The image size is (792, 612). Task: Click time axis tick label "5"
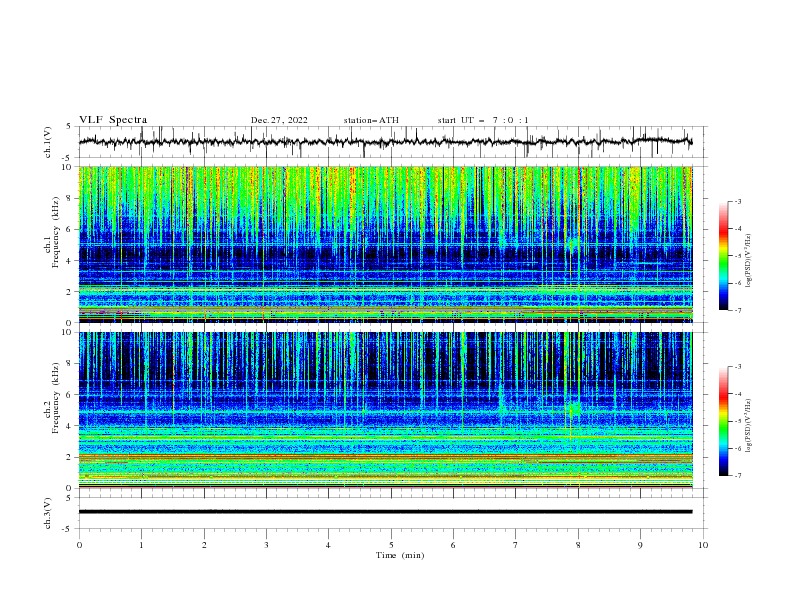(391, 545)
